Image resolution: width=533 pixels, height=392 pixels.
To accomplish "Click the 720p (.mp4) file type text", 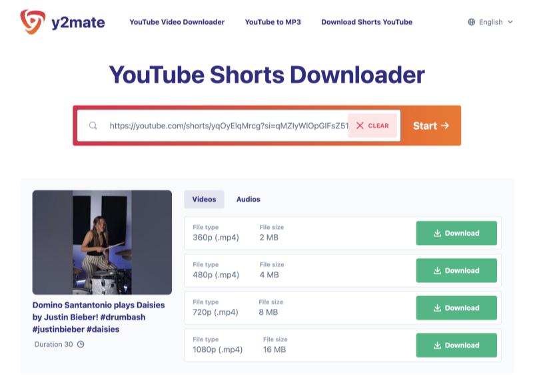I will coord(215,312).
